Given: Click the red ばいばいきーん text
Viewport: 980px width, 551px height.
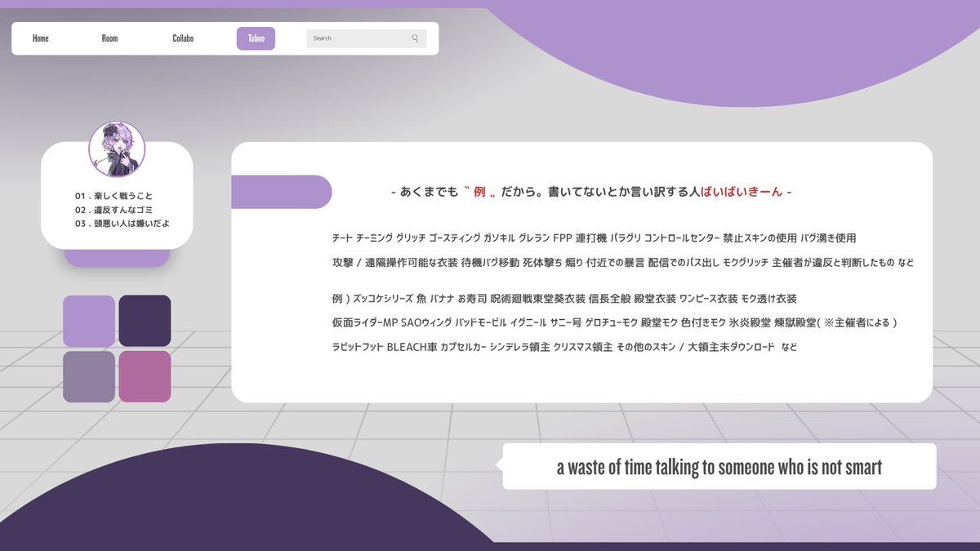Looking at the screenshot, I should (x=742, y=193).
